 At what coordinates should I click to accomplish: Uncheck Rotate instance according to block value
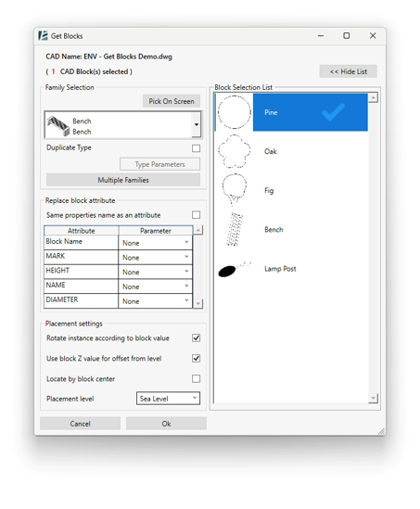pos(196,337)
